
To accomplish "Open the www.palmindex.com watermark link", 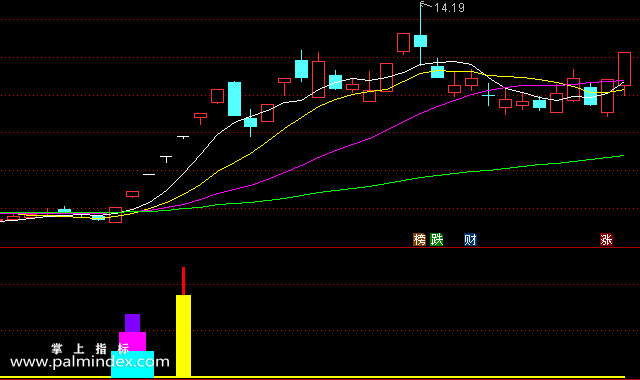I will point(90,362).
